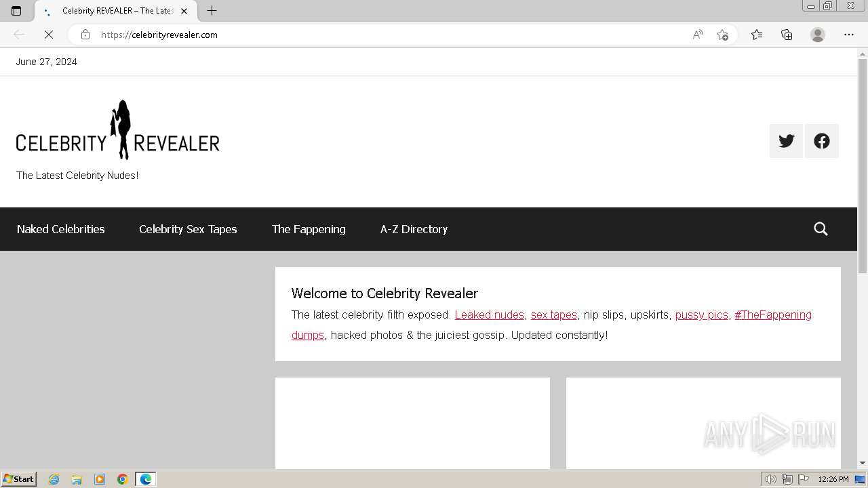The height and width of the screenshot is (488, 868).
Task: Open the site's Facebook page
Action: click(x=822, y=141)
